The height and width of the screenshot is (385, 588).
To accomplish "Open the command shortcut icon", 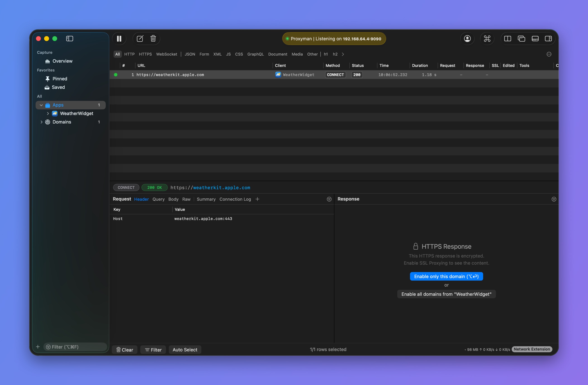I will click(487, 38).
